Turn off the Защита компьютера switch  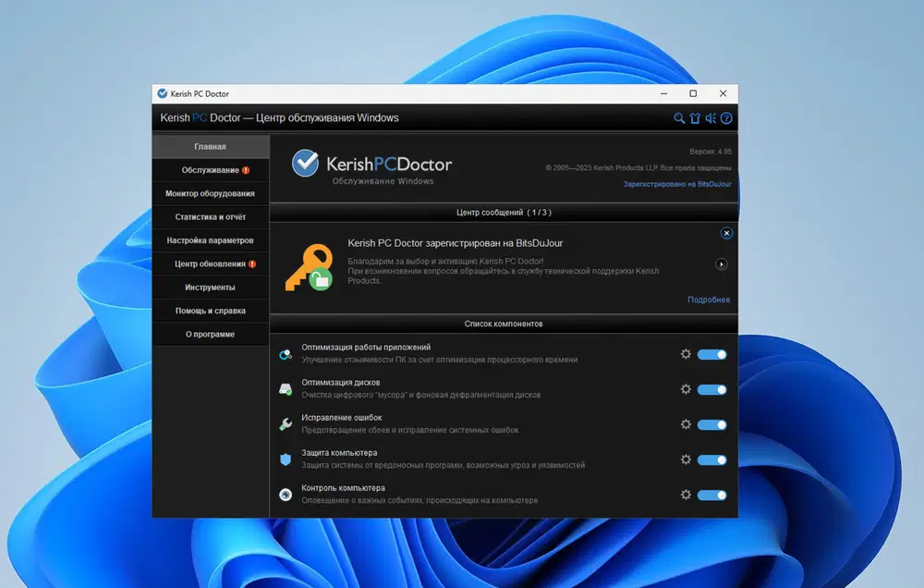coord(711,459)
